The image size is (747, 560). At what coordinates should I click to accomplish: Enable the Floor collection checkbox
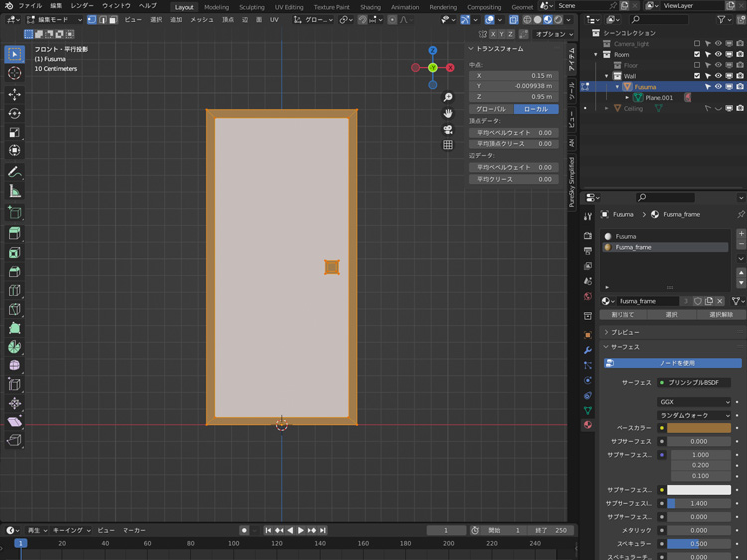pyautogui.click(x=697, y=66)
